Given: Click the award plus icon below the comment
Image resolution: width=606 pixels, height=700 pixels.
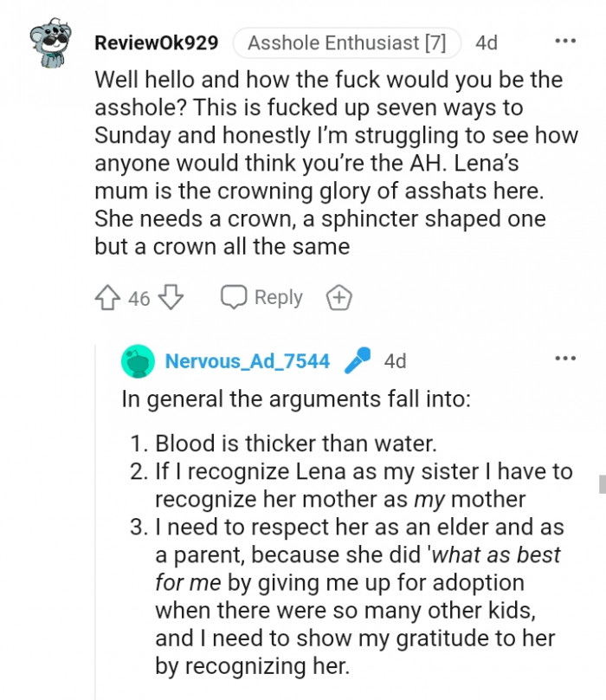Looking at the screenshot, I should [339, 297].
